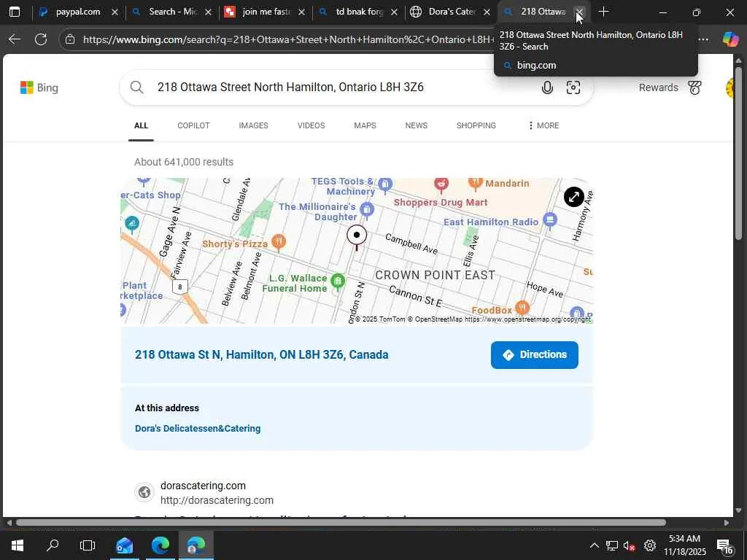Click TEGS Tools & Machinery pin
Viewport: 747px width, 560px height.
385,184
